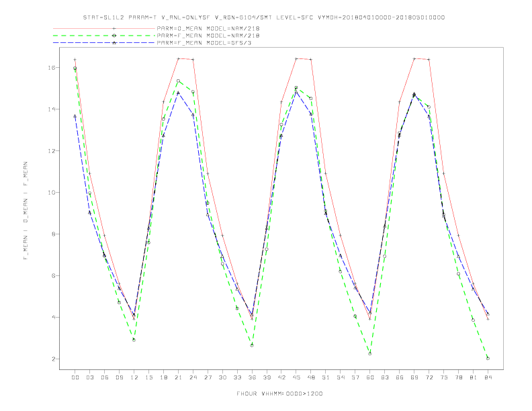Click y-axis tick label 8
The image size is (532, 411).
(54, 234)
